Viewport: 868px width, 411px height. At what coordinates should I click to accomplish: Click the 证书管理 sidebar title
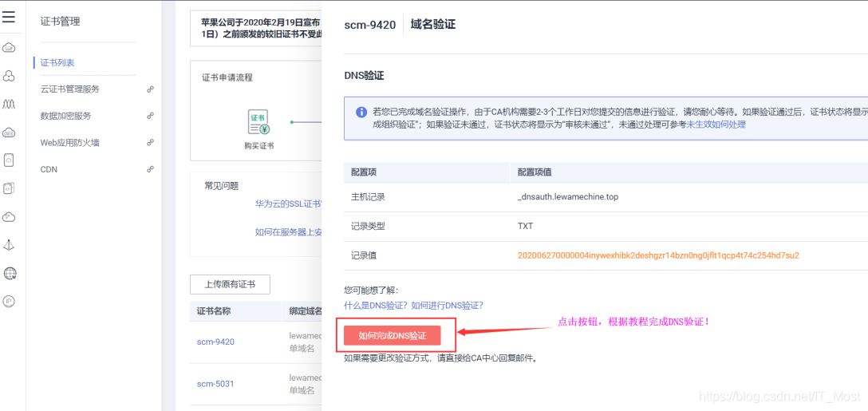tap(61, 22)
